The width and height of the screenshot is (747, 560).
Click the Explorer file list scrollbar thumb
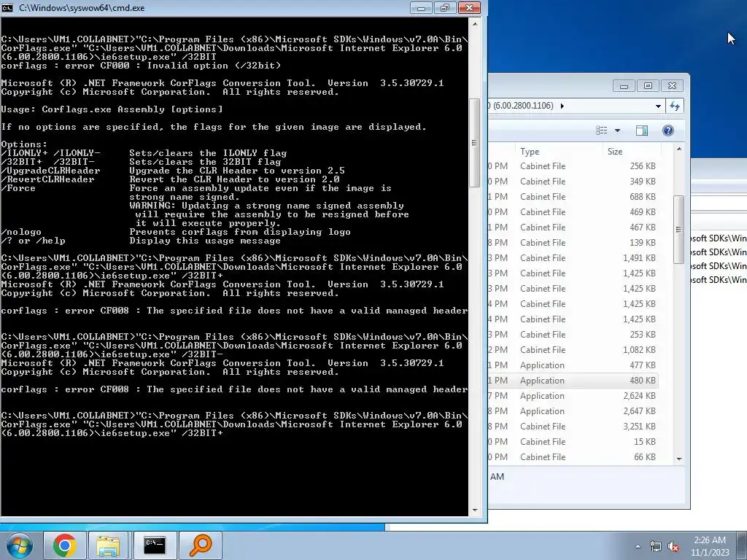pos(678,229)
